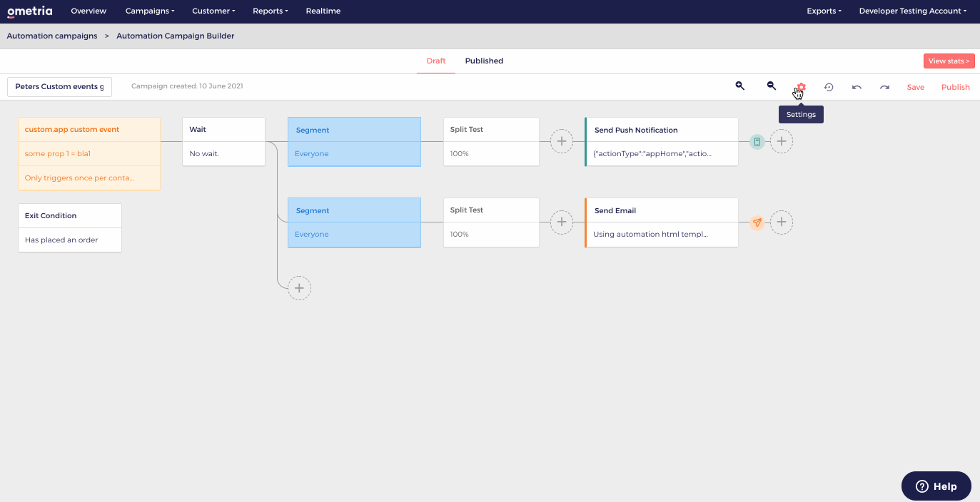Image resolution: width=980 pixels, height=502 pixels.
Task: Navigate to Automation campaigns breadcrumb
Action: tap(52, 36)
